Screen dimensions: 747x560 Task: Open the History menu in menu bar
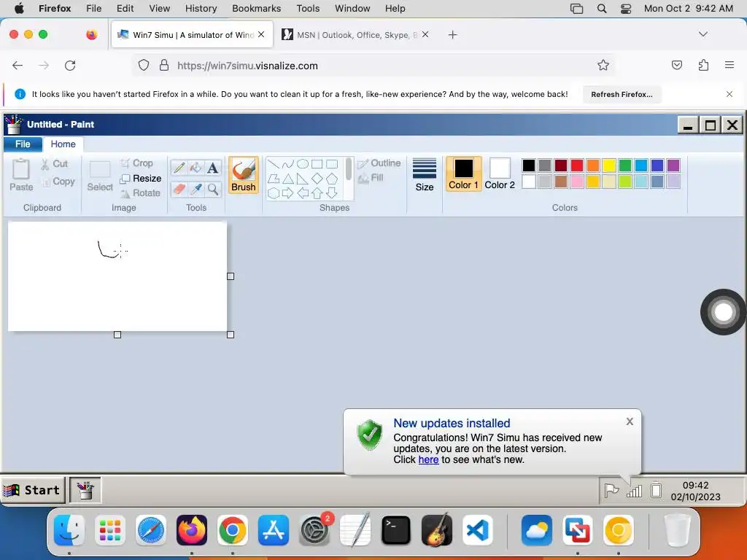coord(201,8)
